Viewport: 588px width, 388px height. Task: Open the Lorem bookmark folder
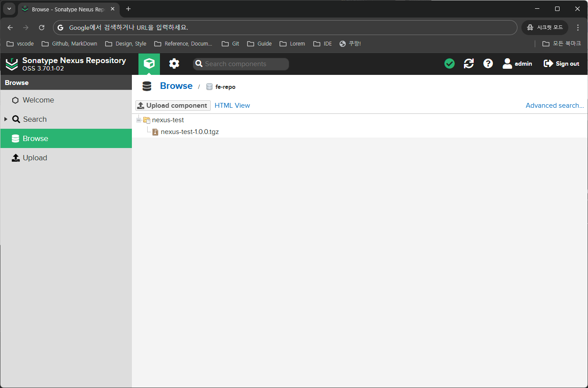292,44
